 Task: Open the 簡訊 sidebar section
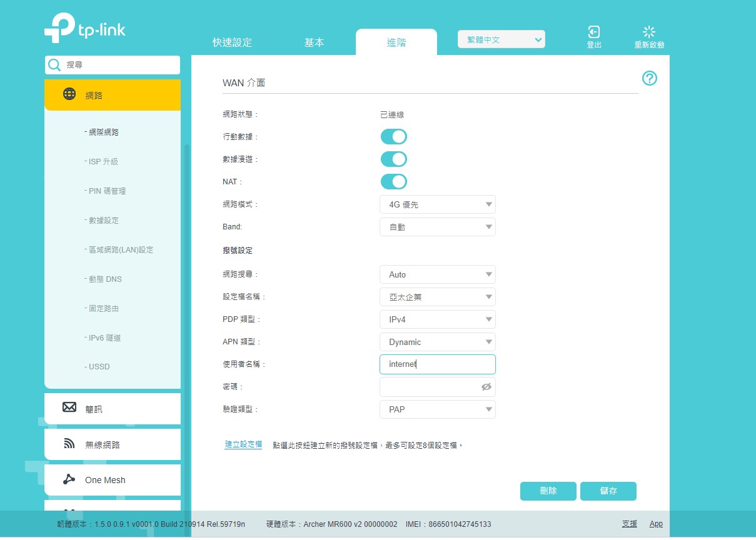(113, 409)
